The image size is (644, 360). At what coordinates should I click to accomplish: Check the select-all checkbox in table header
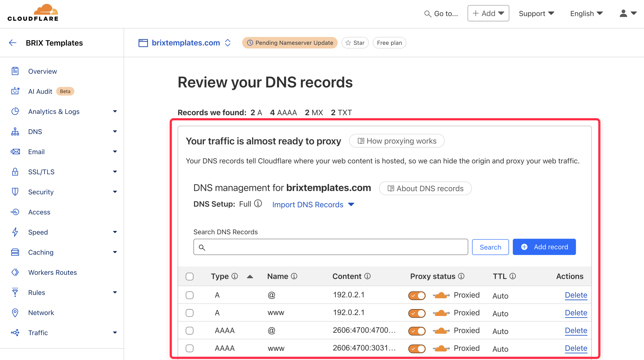point(190,276)
